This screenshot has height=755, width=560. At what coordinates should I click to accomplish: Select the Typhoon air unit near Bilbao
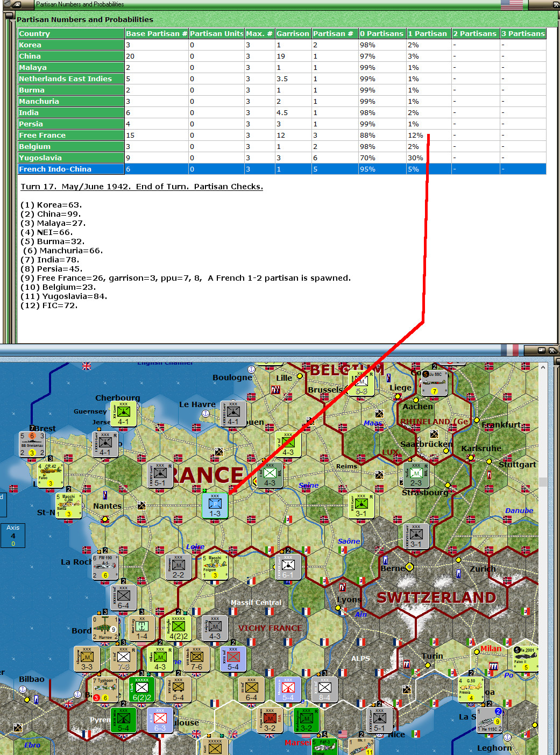(105, 689)
